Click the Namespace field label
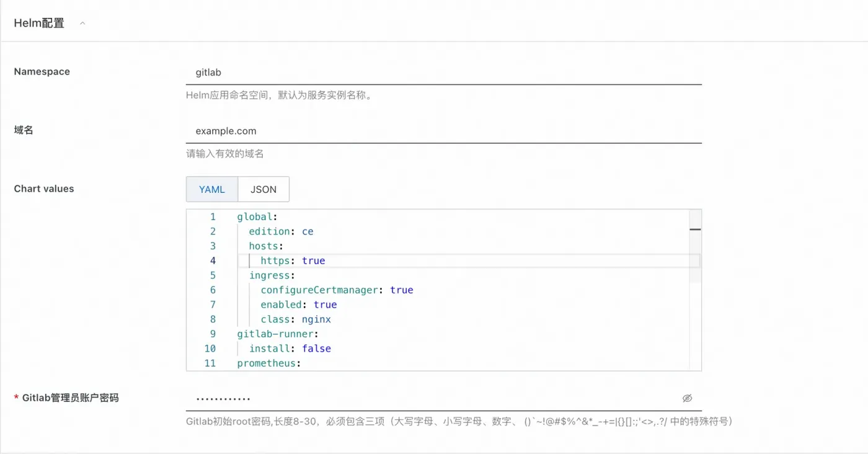Screen dimensions: 868x454 point(42,71)
